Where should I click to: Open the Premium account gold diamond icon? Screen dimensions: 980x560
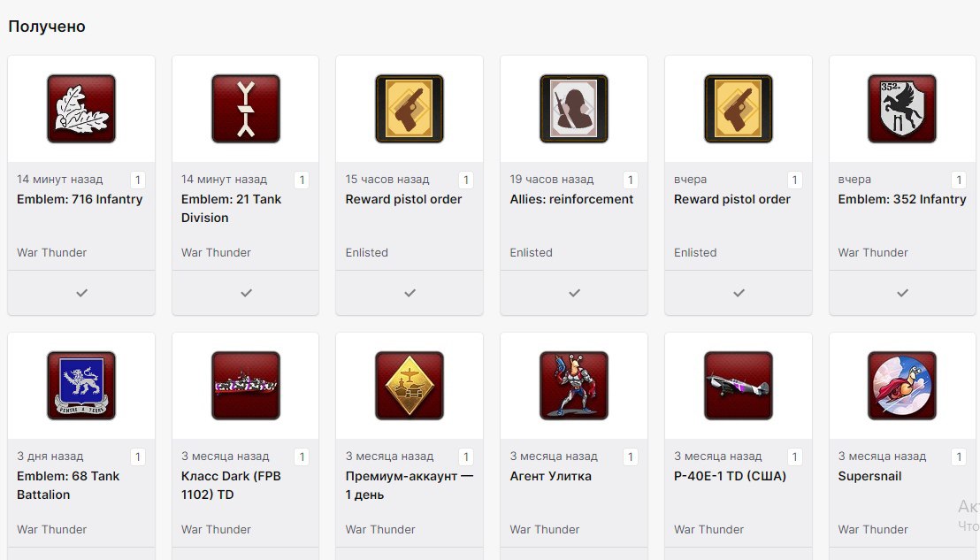coord(410,386)
